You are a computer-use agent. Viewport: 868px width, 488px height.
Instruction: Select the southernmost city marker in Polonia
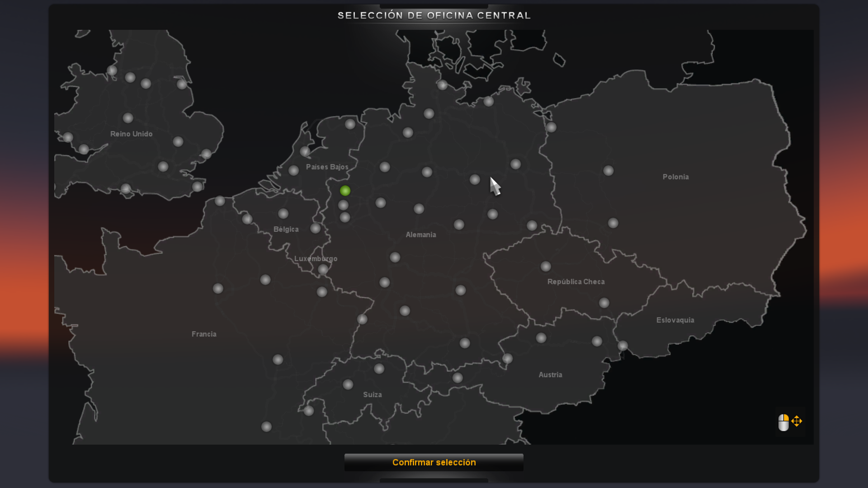(613, 223)
